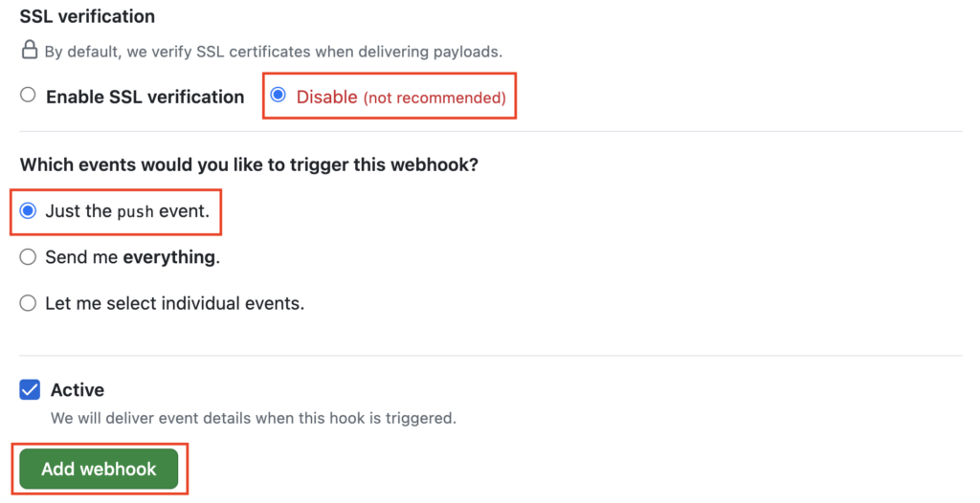Click the bold 'Enable SSL verification' label text
The width and height of the screenshot is (980, 503).
tap(145, 97)
